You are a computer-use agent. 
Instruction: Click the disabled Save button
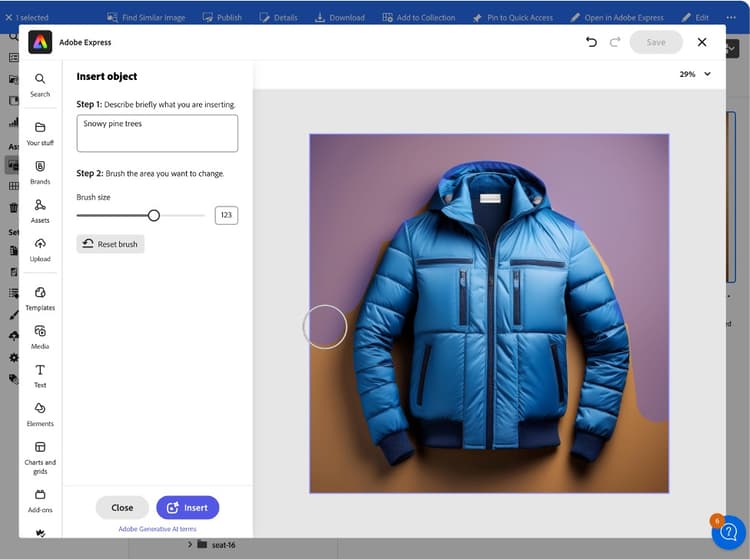[656, 42]
